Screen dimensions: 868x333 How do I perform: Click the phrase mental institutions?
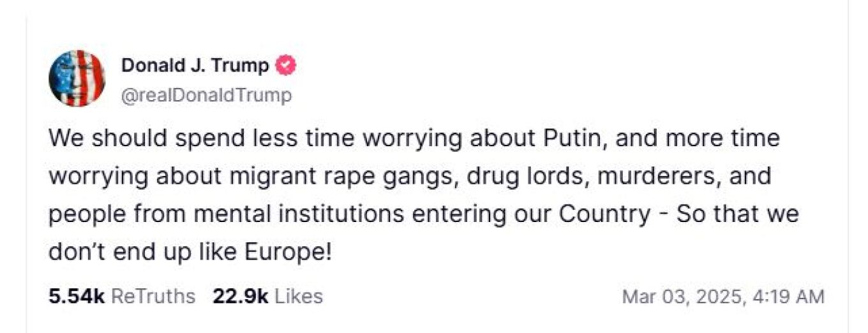(299, 214)
